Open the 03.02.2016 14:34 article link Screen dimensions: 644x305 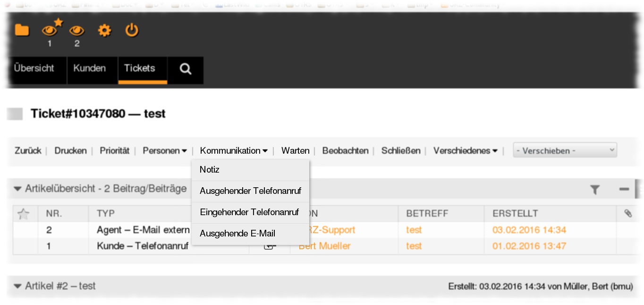point(529,230)
